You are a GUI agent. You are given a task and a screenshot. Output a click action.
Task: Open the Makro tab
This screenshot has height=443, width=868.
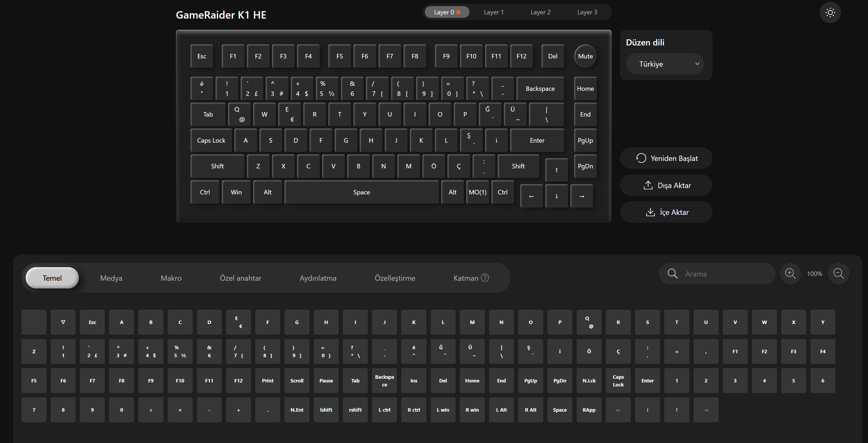coord(171,278)
